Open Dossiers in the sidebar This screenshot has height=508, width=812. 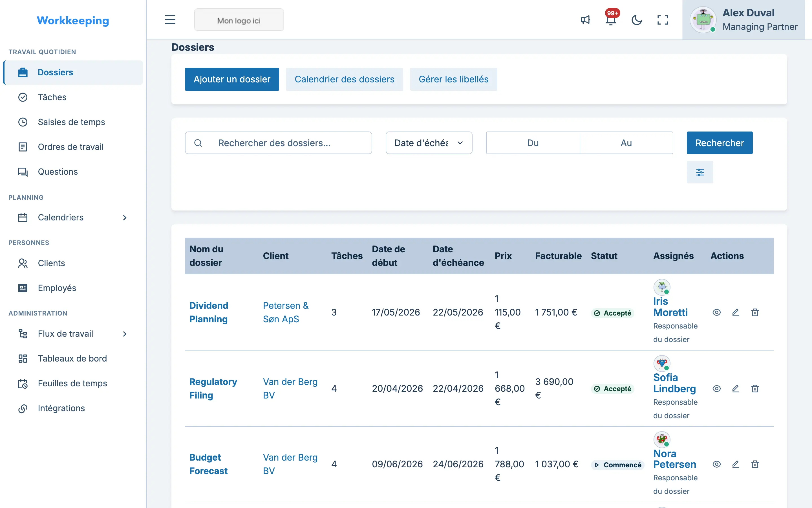pos(73,72)
